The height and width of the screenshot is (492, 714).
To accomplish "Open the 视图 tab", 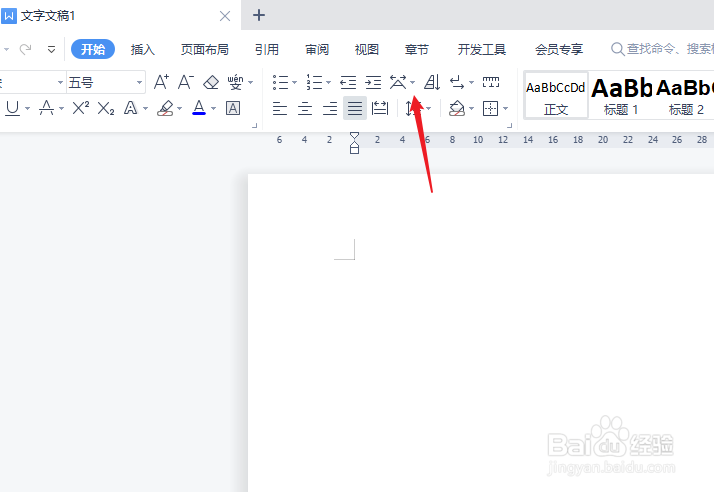I will tap(367, 49).
